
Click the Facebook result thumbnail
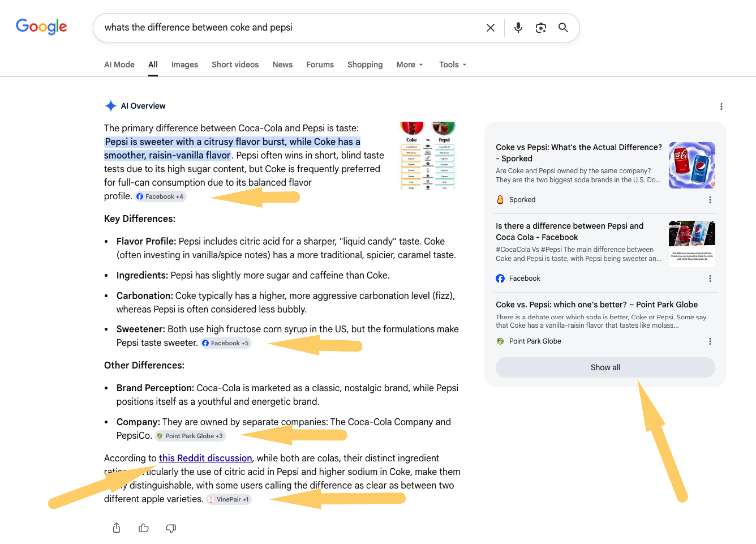[692, 244]
